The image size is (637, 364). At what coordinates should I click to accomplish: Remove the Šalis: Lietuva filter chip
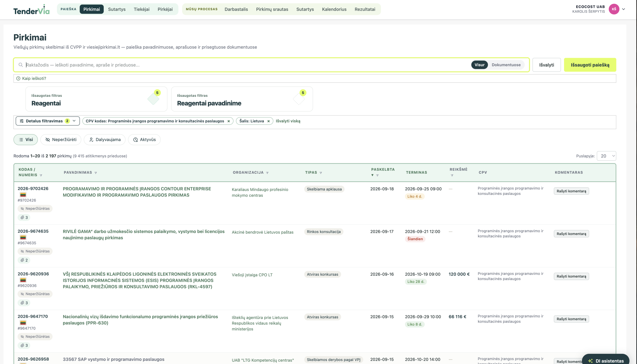(x=268, y=121)
